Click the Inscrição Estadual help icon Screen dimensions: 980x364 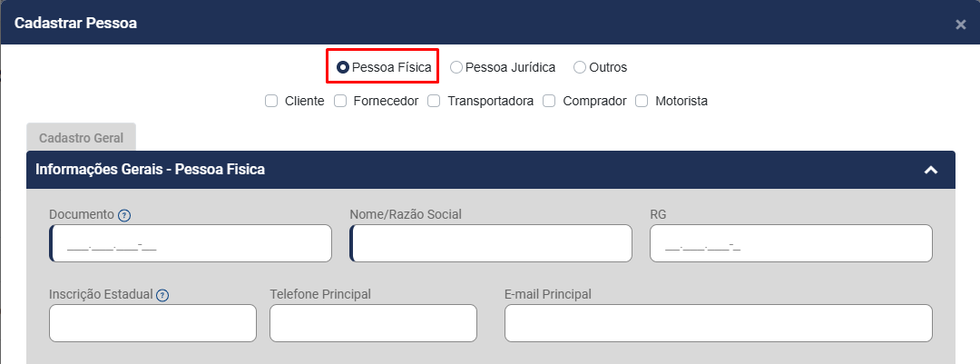[162, 295]
